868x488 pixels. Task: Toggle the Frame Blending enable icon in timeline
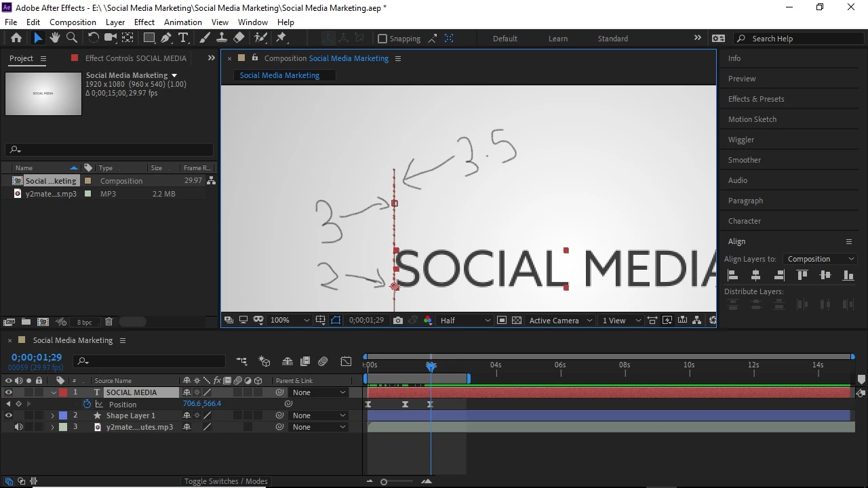(x=305, y=361)
